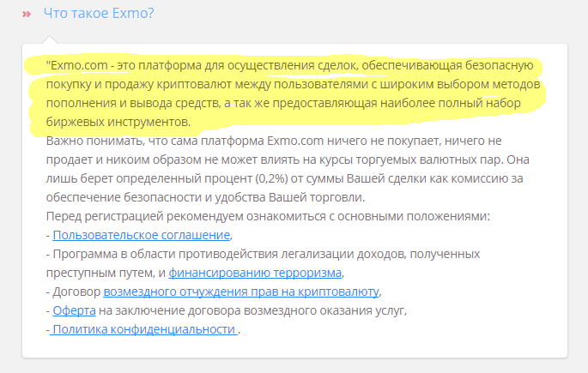Screen dimensions: 588x373
Task: Click the paragraph beginning 'Важно понимать'
Action: (x=288, y=169)
